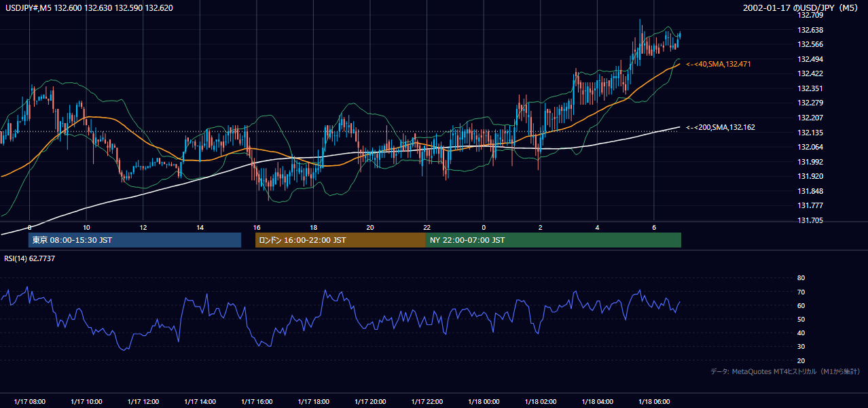Click RSI scale level 80
This screenshot has width=868, height=408.
(x=801, y=278)
